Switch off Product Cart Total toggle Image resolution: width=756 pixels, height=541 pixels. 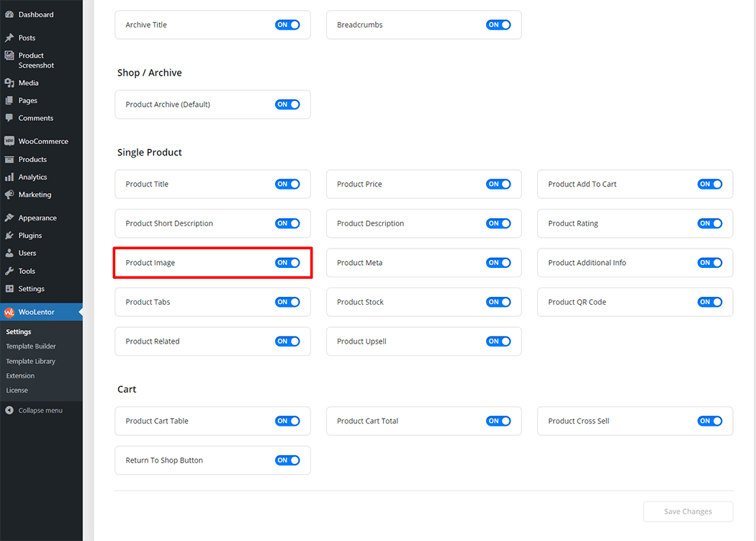[x=498, y=421]
